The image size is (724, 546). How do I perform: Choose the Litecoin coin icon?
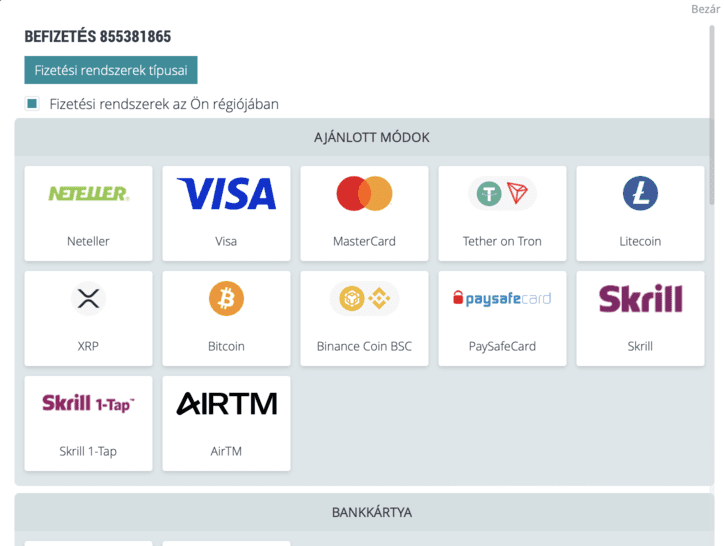pyautogui.click(x=640, y=194)
